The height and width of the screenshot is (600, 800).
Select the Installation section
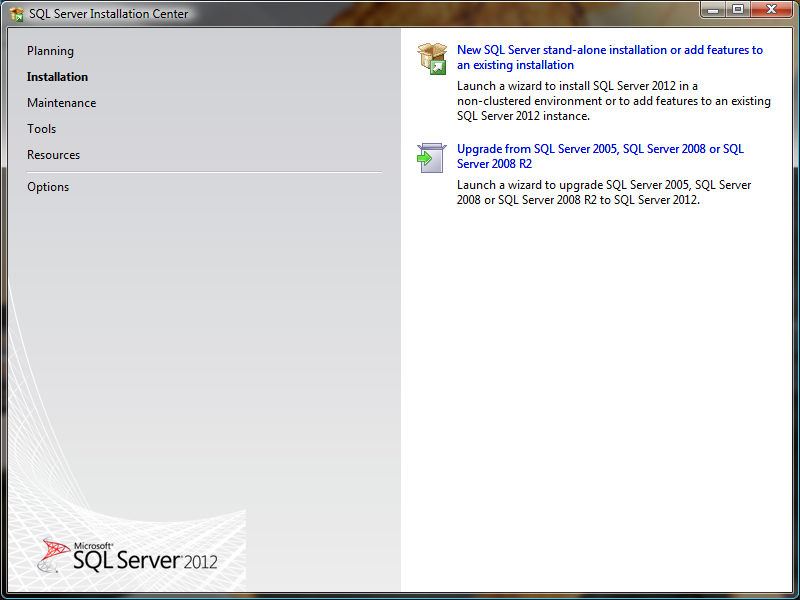(x=58, y=77)
